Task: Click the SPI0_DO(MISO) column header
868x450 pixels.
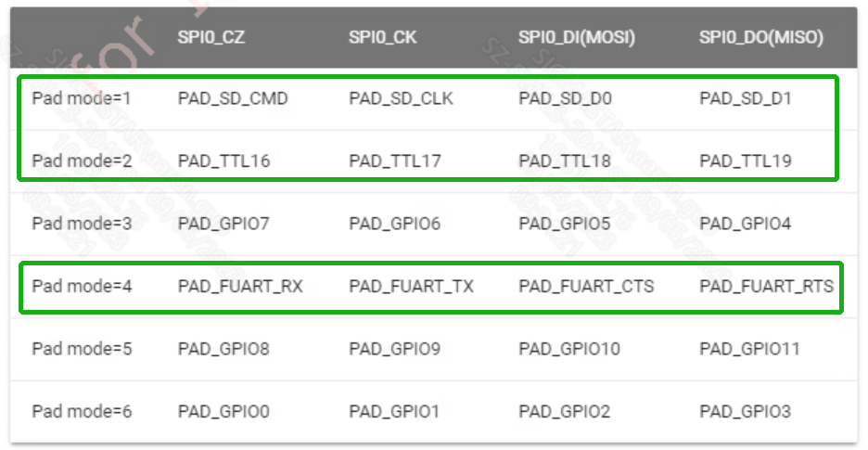Action: point(761,37)
